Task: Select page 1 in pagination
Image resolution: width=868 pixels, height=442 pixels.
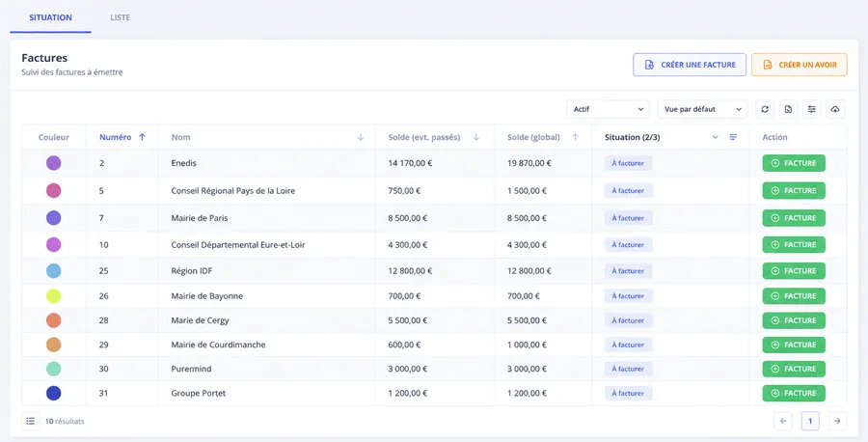Action: 810,422
